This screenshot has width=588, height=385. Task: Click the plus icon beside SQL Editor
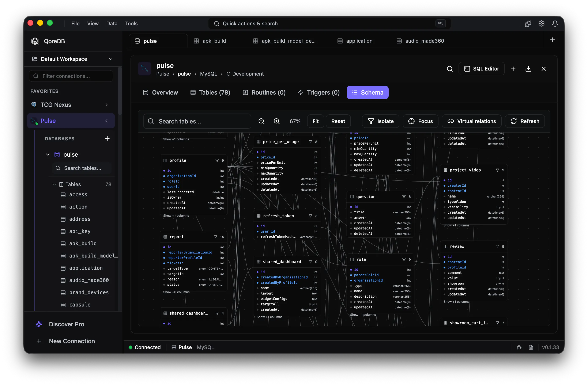[513, 69]
